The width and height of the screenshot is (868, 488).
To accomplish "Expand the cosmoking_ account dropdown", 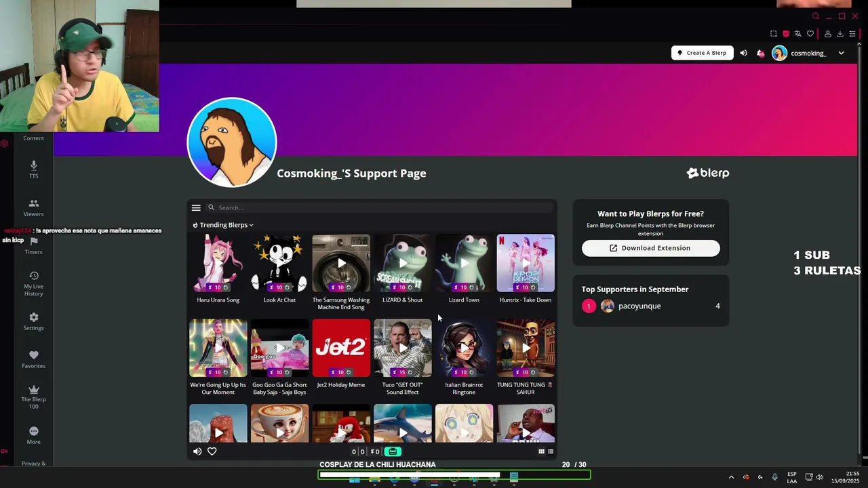I will click(841, 53).
